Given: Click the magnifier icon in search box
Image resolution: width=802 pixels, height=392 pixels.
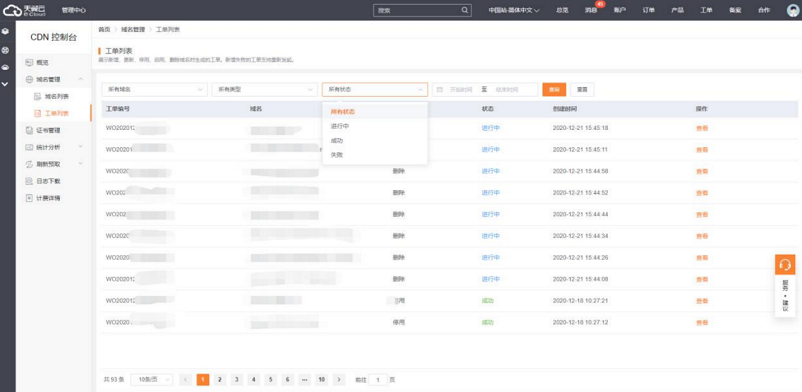Looking at the screenshot, I should point(464,10).
